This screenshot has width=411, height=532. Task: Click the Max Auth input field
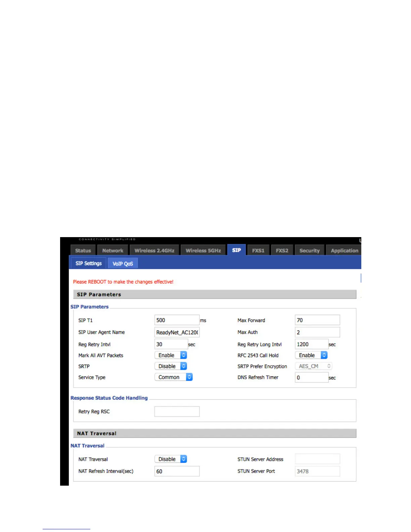[x=317, y=332]
